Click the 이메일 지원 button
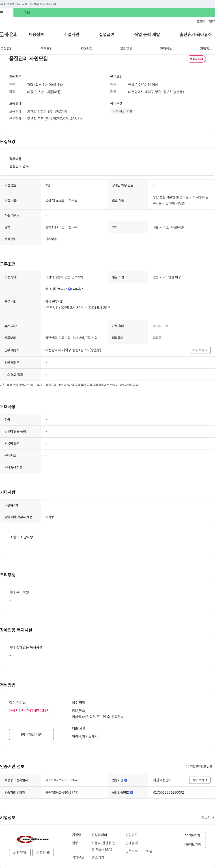Image resolution: width=215 pixels, height=868 pixels. point(31,734)
